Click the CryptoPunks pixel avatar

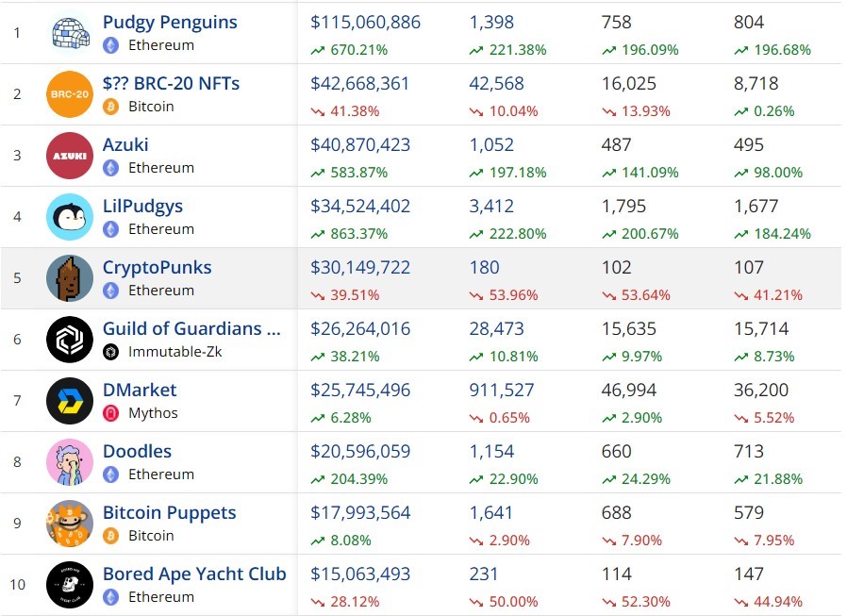(70, 278)
